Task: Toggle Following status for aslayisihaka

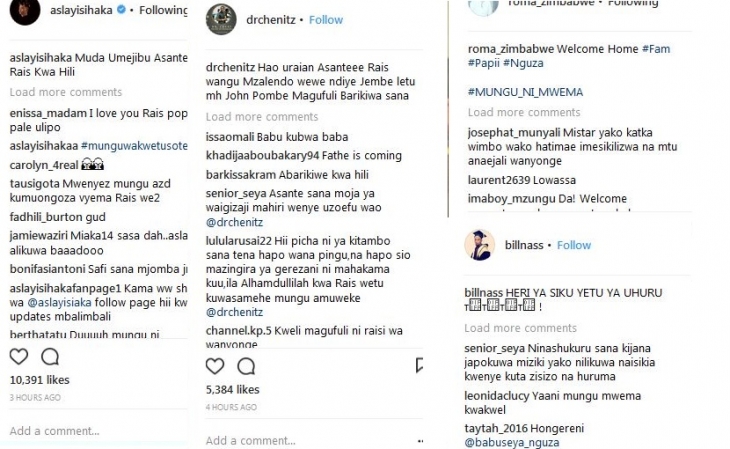Action: point(163,10)
